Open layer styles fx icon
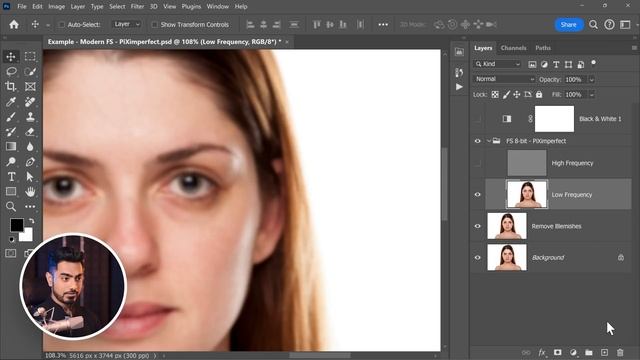Screen dimensions: 640x360 (x=542, y=353)
